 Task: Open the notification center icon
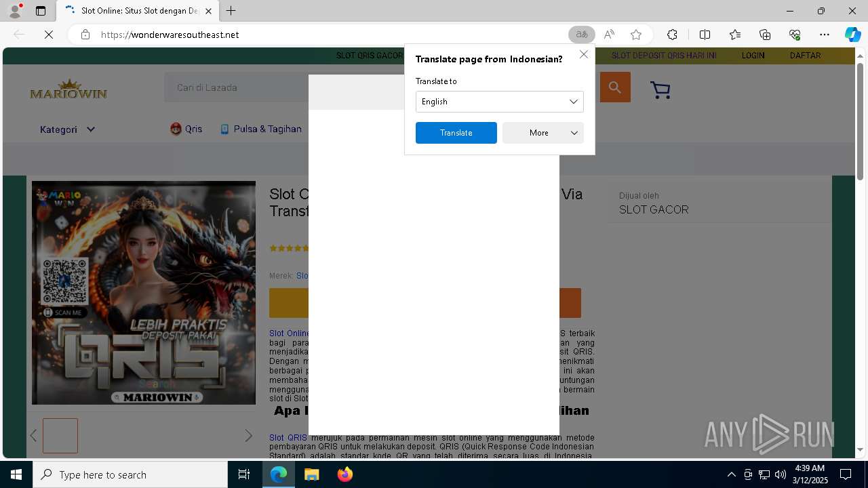tap(846, 474)
